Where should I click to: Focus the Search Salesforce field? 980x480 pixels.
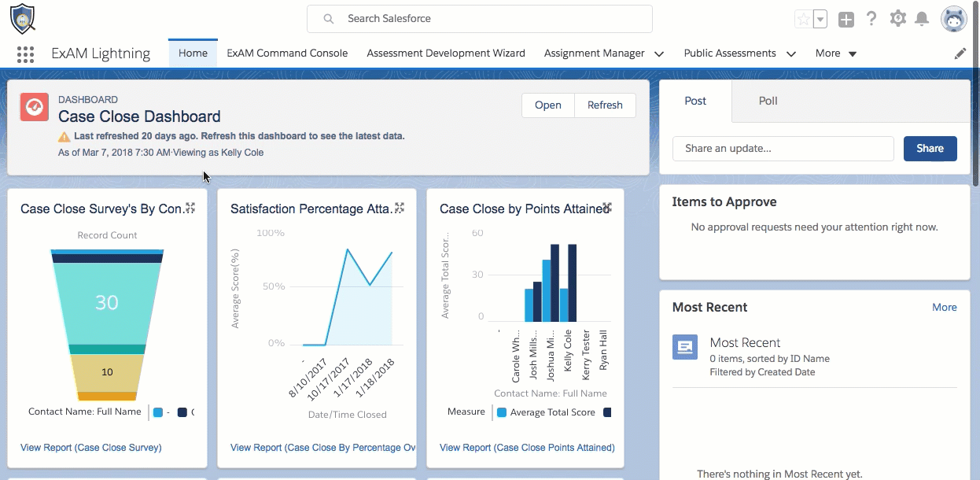click(480, 19)
